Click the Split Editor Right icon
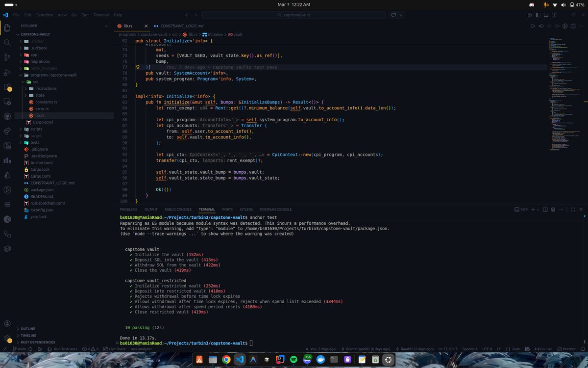This screenshot has height=368, width=588. (573, 26)
